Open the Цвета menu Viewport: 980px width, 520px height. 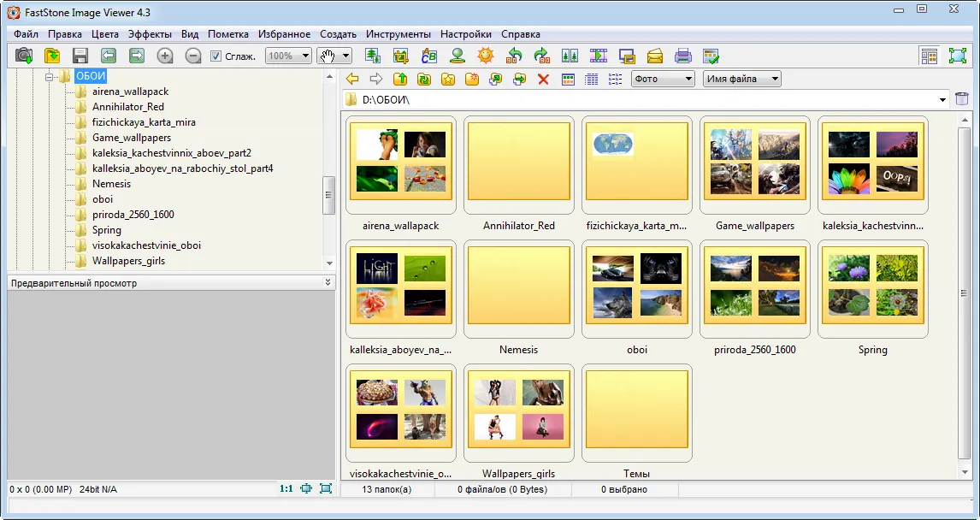(105, 34)
